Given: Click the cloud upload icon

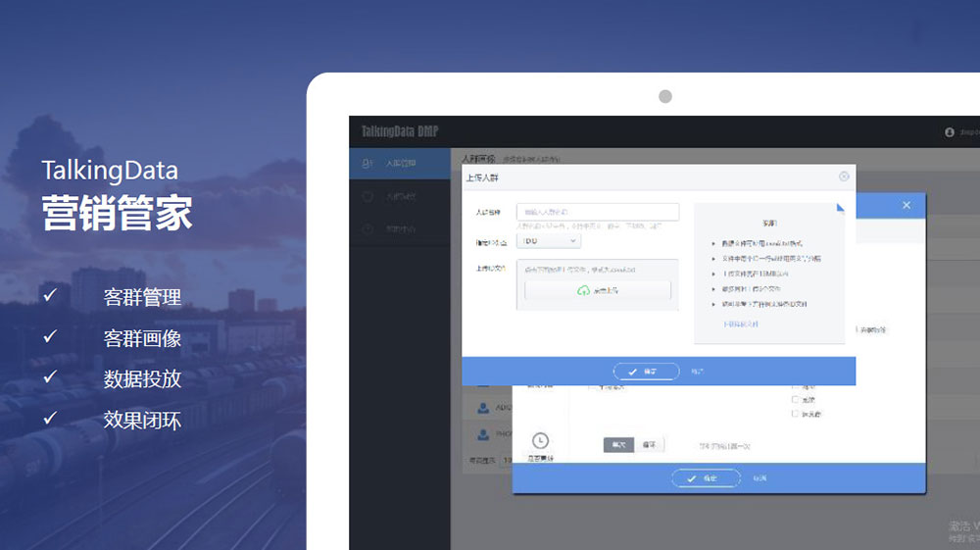Looking at the screenshot, I should pos(583,290).
